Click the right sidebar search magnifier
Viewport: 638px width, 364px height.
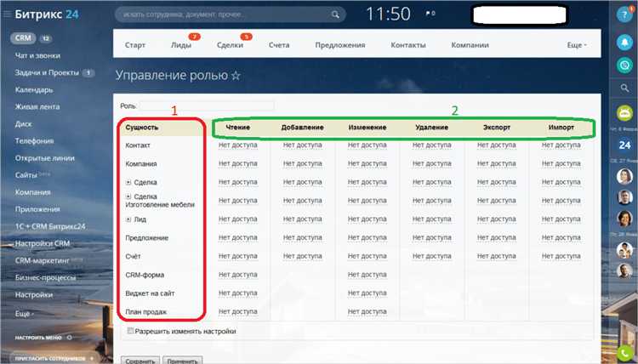(624, 88)
